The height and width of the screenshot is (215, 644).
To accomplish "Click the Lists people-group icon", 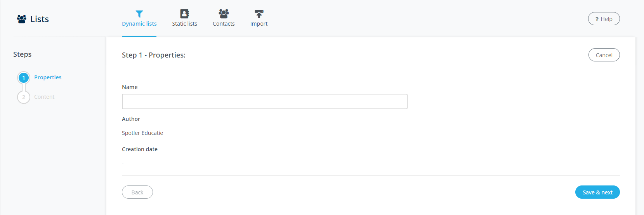I will pyautogui.click(x=22, y=19).
